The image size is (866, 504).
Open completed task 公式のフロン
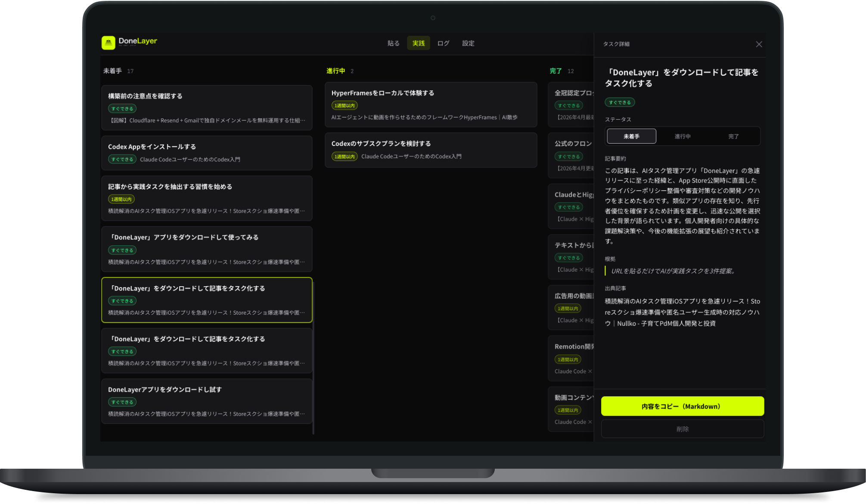(x=571, y=155)
